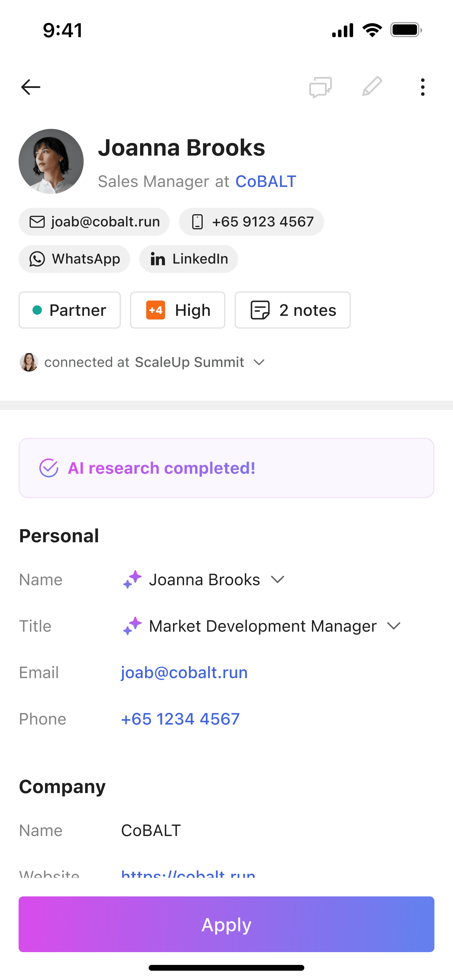
Task: Check the cellular signal status icon
Action: click(x=343, y=30)
